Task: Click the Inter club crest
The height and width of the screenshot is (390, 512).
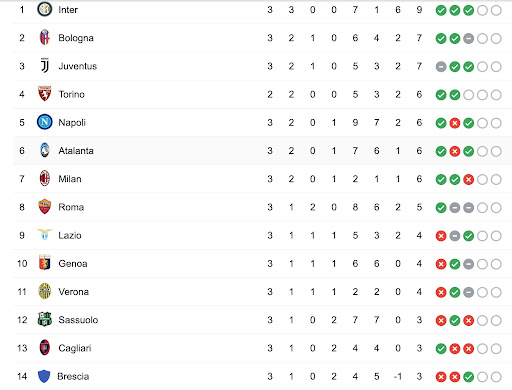Action: pyautogui.click(x=44, y=9)
